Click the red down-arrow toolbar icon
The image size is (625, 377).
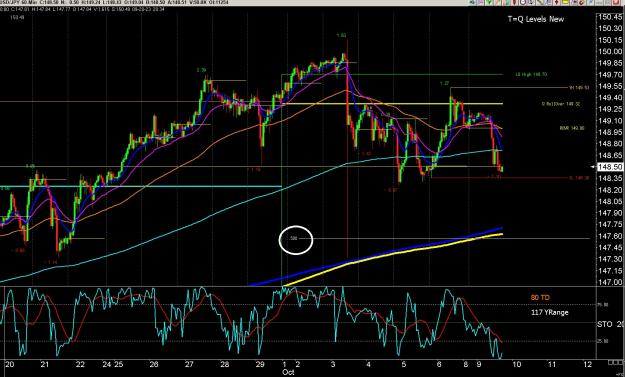[556, 2]
